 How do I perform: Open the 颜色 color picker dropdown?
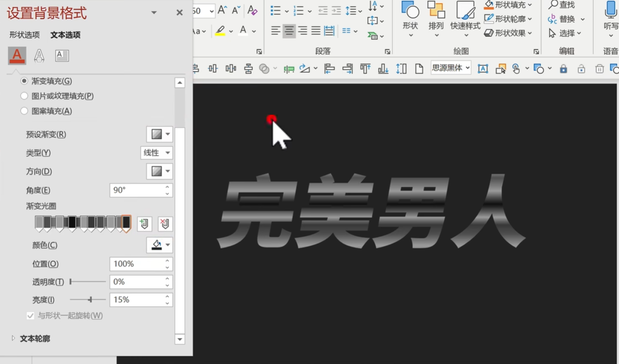(x=160, y=245)
